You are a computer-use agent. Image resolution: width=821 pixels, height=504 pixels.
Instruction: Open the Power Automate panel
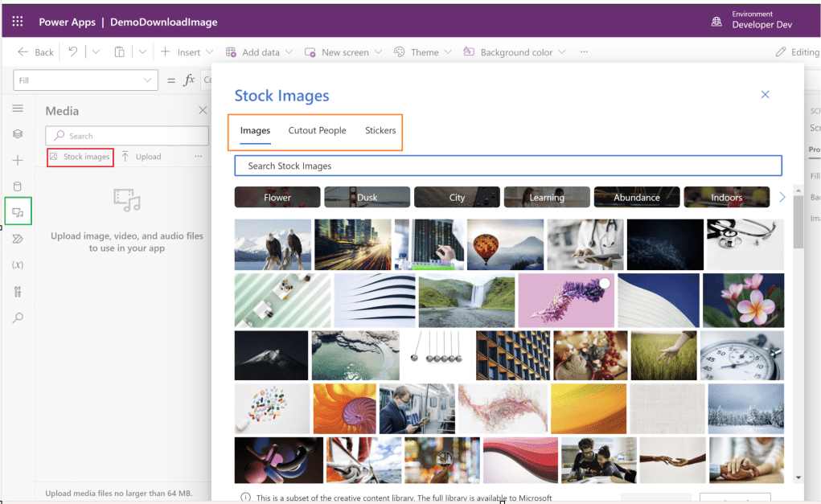[17, 238]
